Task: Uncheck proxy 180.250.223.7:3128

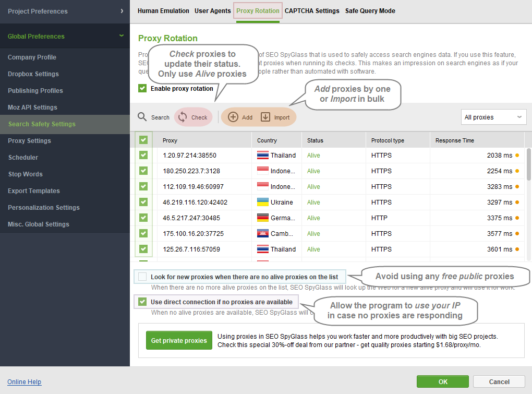Action: tap(143, 171)
